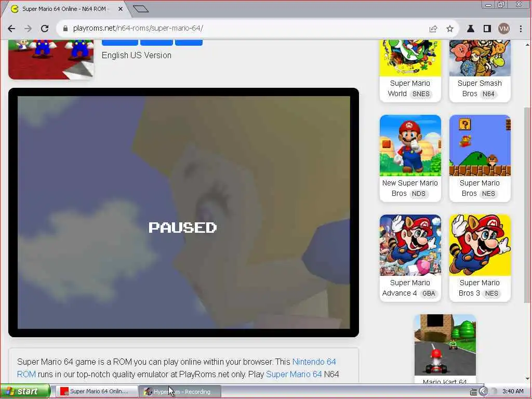Click the GBA platform tag
This screenshot has height=399, width=532.
coord(429,294)
